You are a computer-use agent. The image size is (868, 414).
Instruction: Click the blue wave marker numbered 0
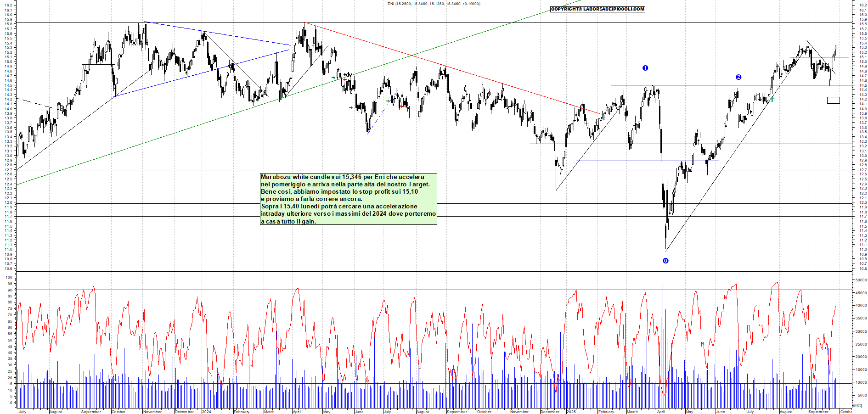point(665,261)
